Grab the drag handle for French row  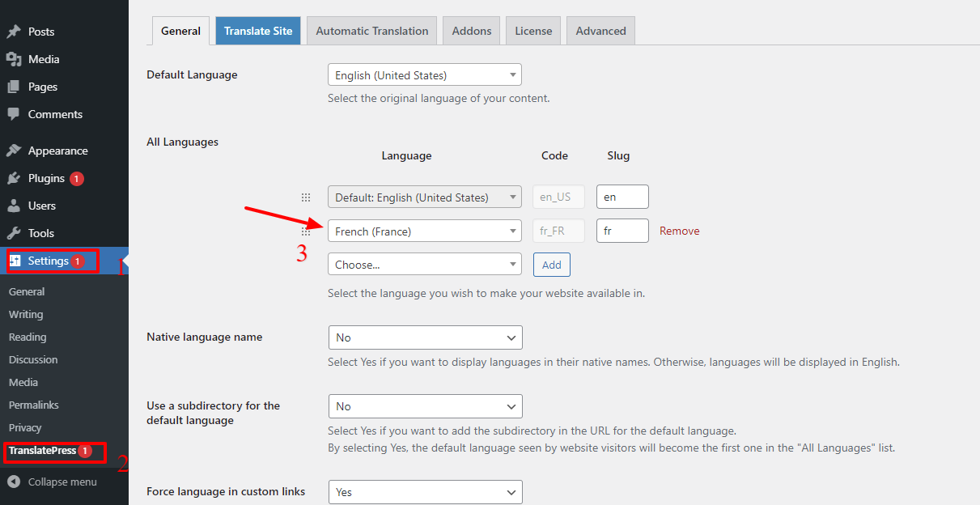point(306,231)
